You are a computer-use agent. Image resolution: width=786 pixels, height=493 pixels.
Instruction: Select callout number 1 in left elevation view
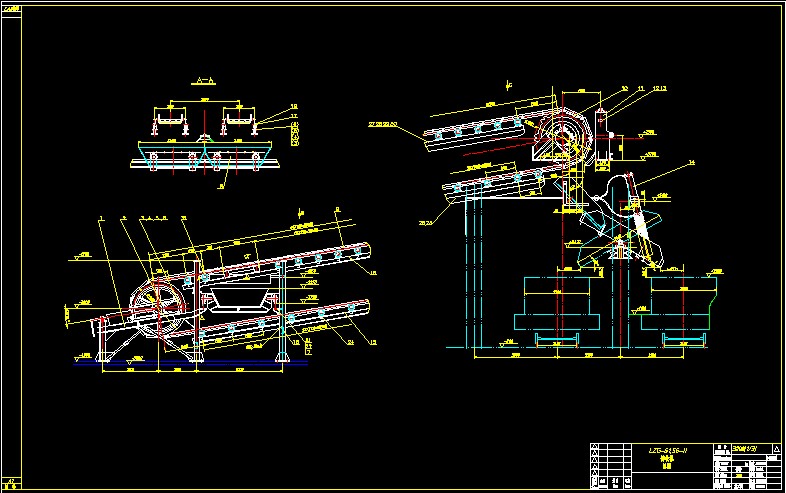101,216
